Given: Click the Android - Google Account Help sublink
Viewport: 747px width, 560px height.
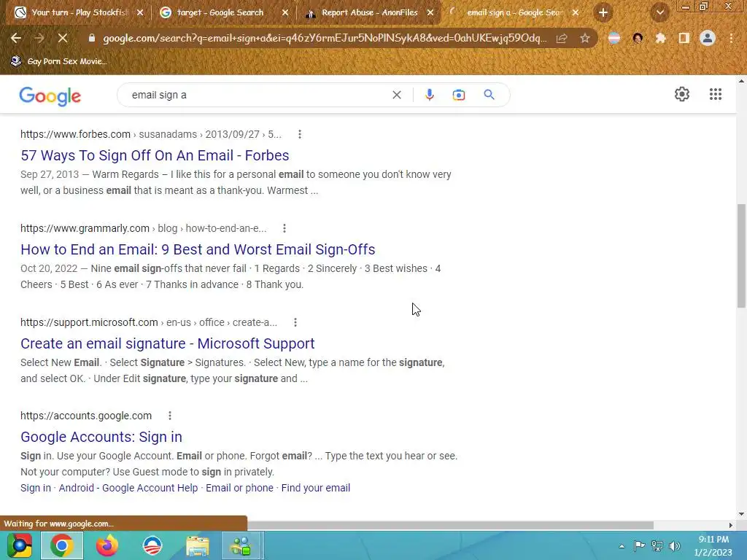Looking at the screenshot, I should [128, 488].
